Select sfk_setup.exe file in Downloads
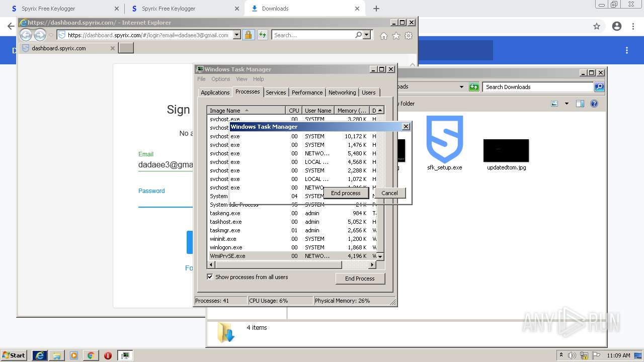The width and height of the screenshot is (644, 362). [x=445, y=143]
